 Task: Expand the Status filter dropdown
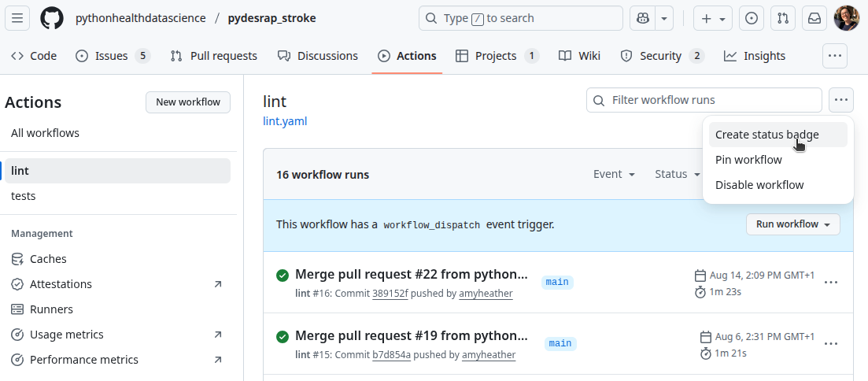click(x=677, y=174)
